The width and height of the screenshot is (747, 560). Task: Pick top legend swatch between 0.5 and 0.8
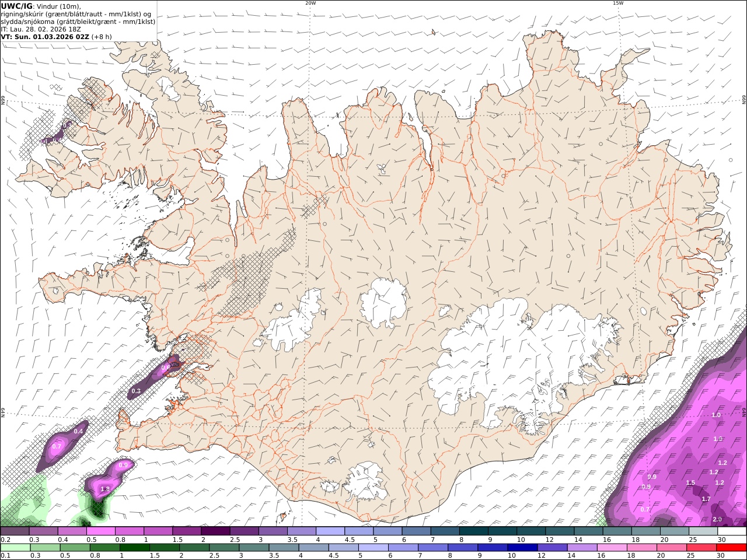(100, 531)
